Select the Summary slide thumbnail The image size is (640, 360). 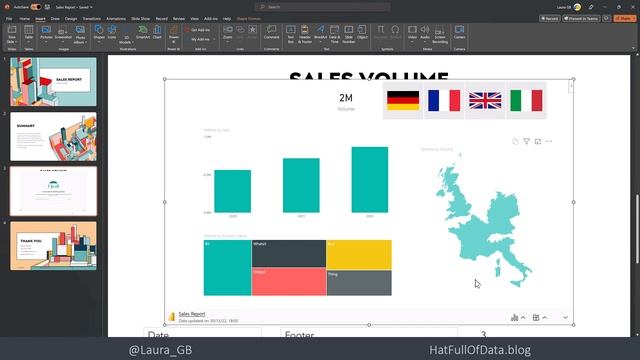53,136
